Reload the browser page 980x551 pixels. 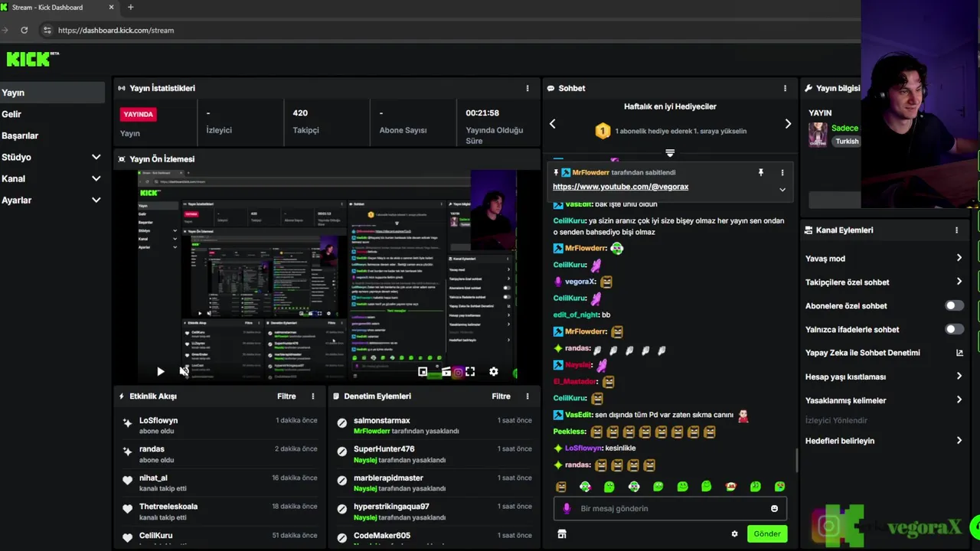(24, 30)
